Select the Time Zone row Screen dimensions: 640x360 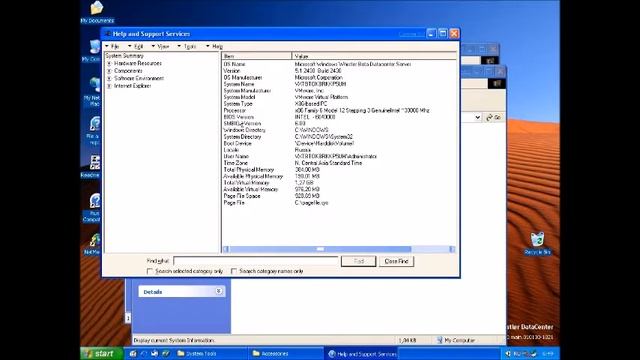339,163
